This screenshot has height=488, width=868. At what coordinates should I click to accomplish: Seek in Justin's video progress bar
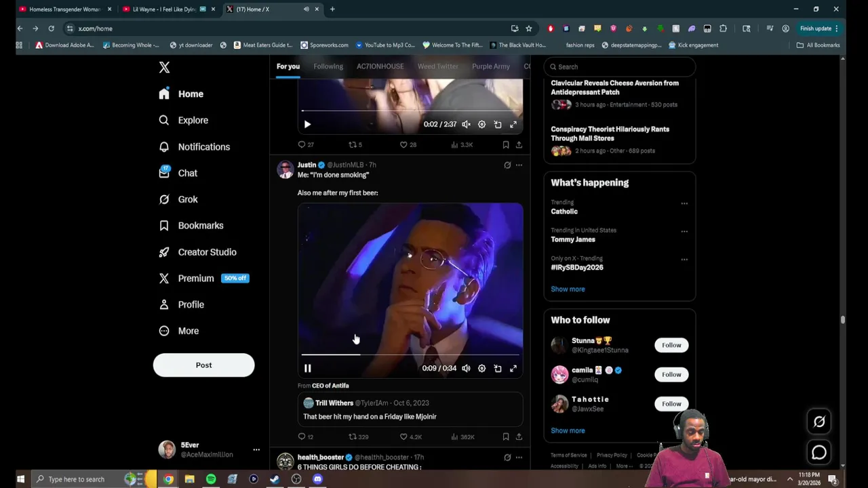[410, 354]
